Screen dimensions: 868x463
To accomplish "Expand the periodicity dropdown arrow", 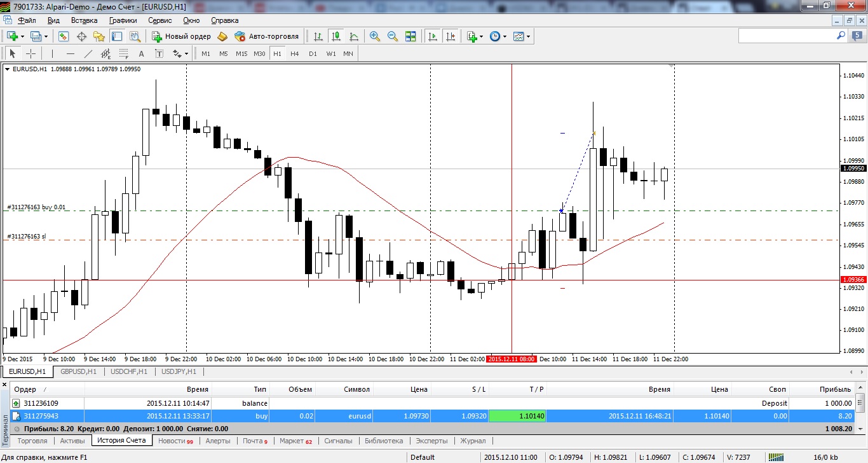I will (505, 36).
